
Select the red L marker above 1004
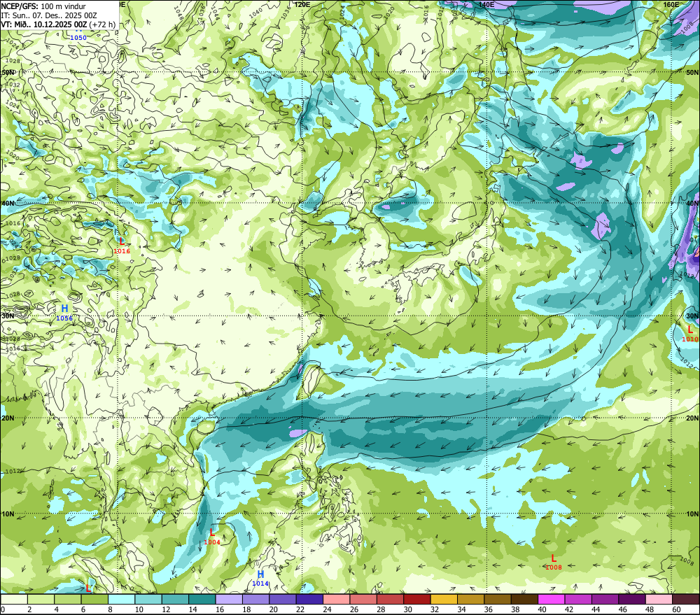point(212,532)
